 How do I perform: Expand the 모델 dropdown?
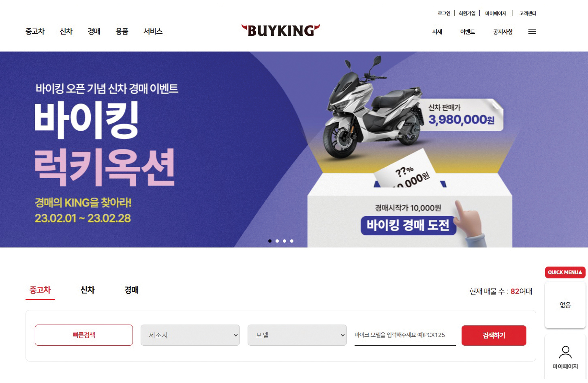click(297, 335)
